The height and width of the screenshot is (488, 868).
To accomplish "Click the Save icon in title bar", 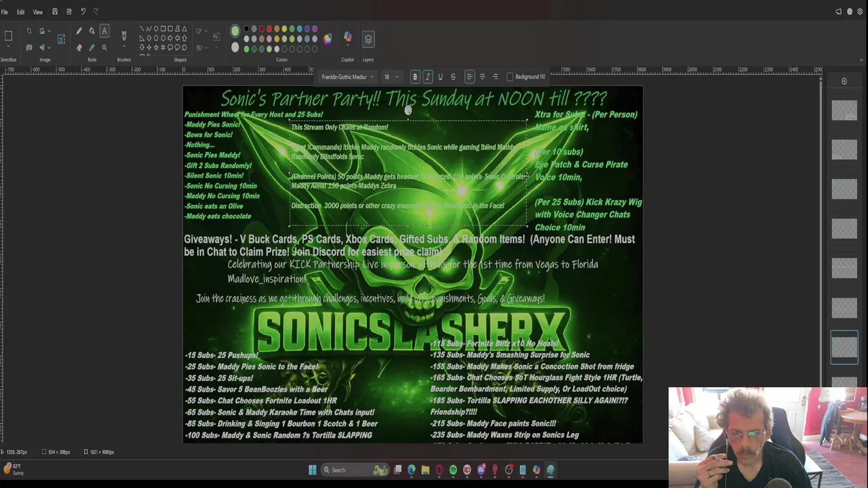I will [x=55, y=12].
